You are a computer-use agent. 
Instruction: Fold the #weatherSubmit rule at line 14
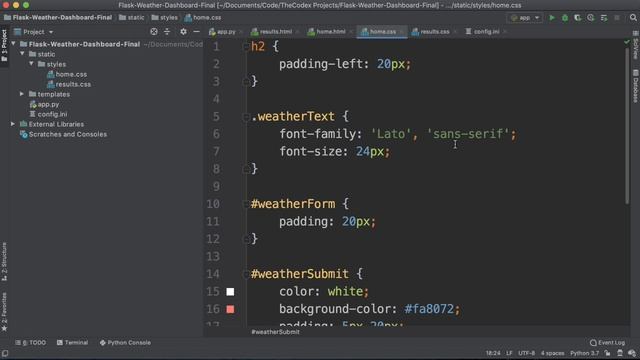pyautogui.click(x=246, y=274)
